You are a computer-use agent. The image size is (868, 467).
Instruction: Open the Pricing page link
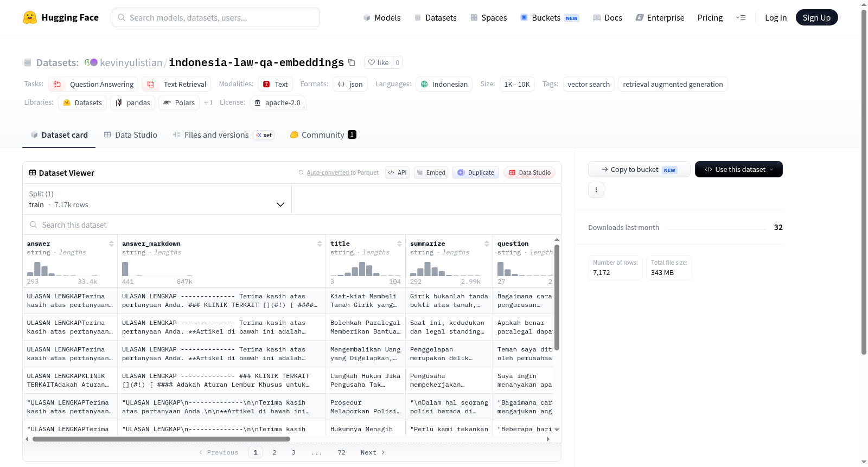710,17
